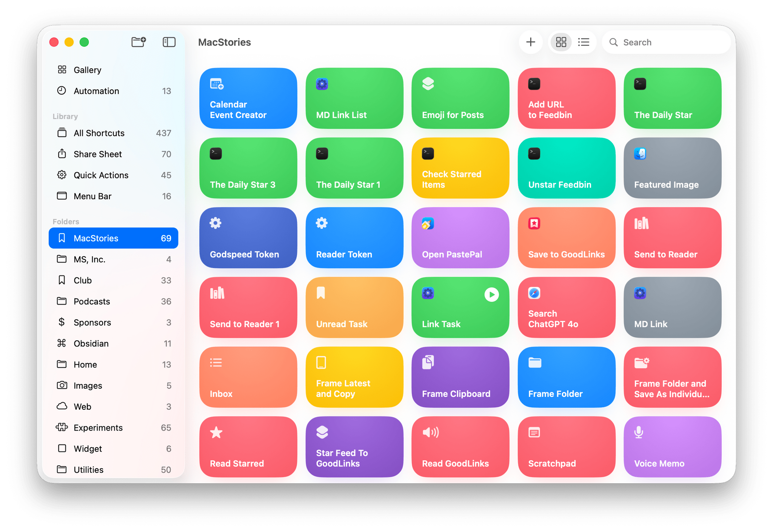The height and width of the screenshot is (532, 773).
Task: Switch to grid view
Action: point(561,42)
